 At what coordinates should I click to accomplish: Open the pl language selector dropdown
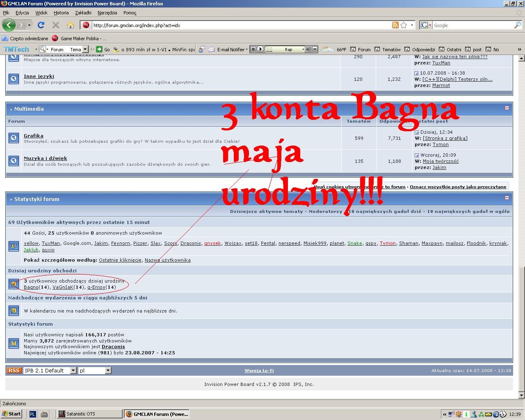(x=108, y=370)
